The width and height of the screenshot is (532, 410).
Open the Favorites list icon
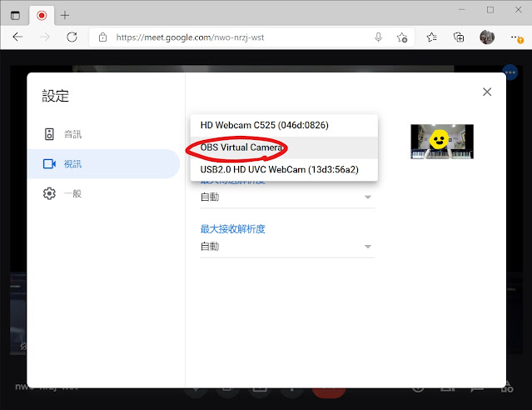pyautogui.click(x=431, y=37)
